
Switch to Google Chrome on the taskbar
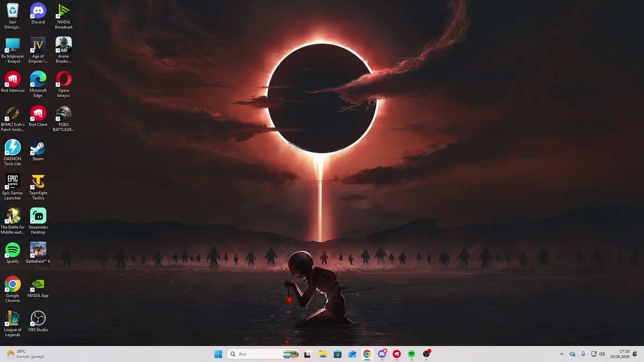point(367,354)
